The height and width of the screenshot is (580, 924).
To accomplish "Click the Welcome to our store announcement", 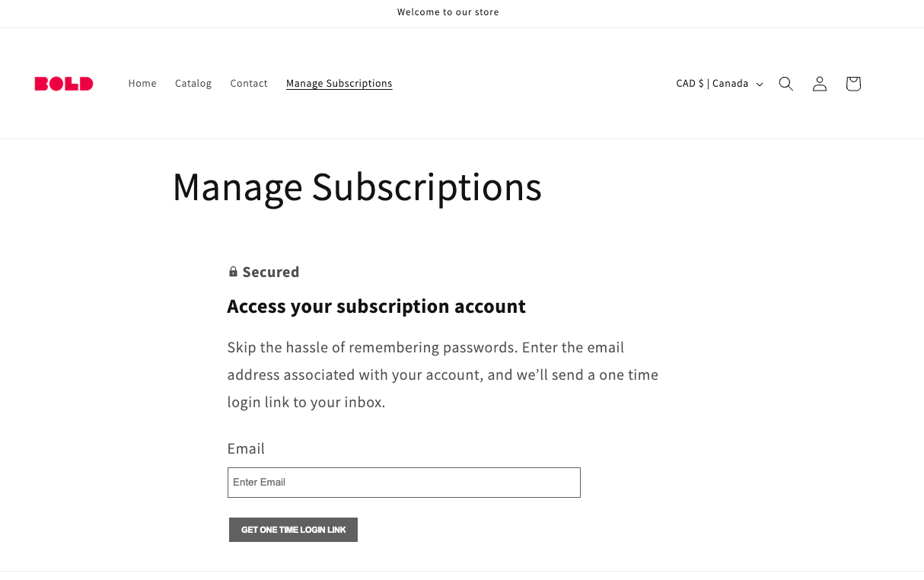I will (x=448, y=12).
